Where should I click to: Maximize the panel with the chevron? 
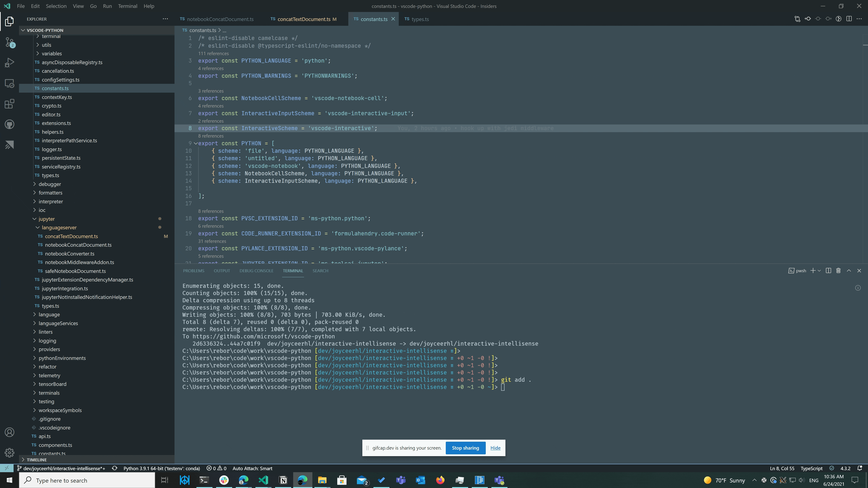[849, 270]
